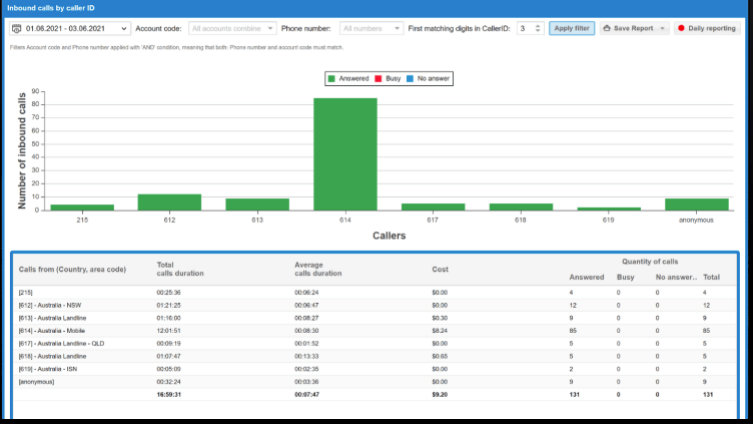Click the printer icon on Save Report
753x424 pixels.
point(608,29)
